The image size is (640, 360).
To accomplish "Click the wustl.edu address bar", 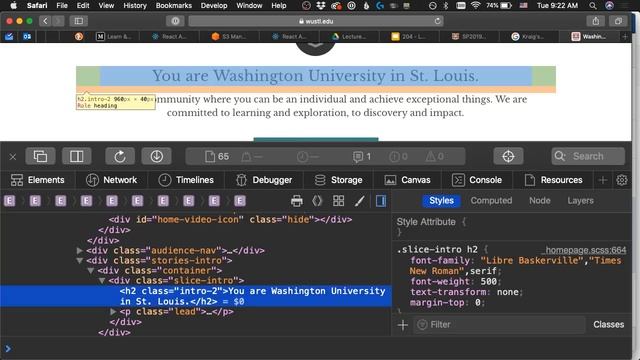I will point(316,21).
